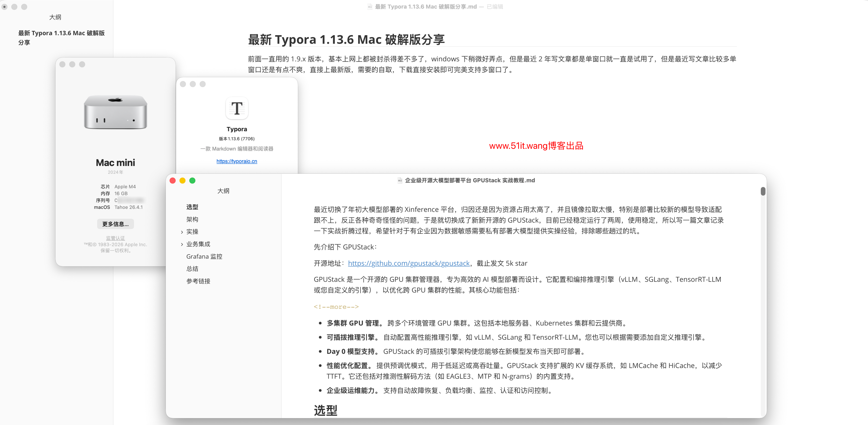
Task: Expand the 业务集成 outline section
Action: pyautogui.click(x=182, y=244)
